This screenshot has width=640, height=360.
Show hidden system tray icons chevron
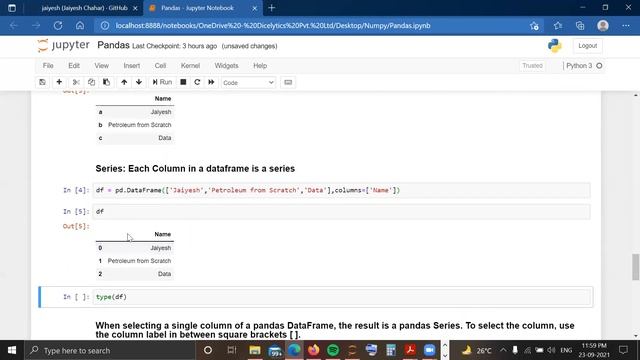coord(503,350)
